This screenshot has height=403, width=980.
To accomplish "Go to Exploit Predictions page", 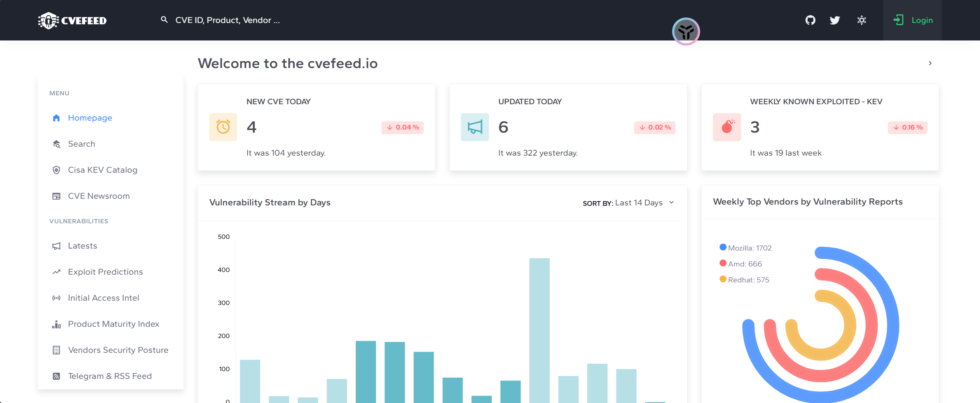I will pos(105,272).
